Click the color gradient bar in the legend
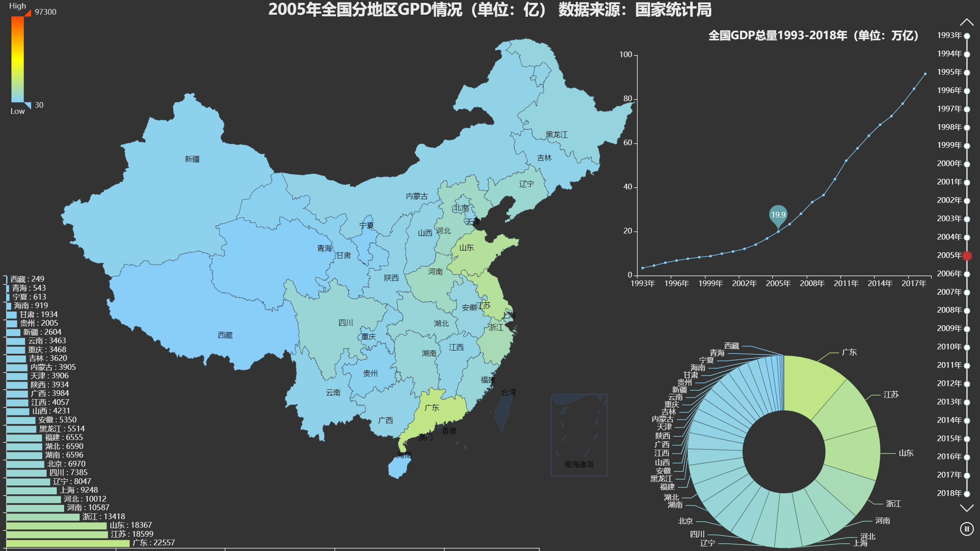Screen dimensions: 980x551 click(x=18, y=57)
